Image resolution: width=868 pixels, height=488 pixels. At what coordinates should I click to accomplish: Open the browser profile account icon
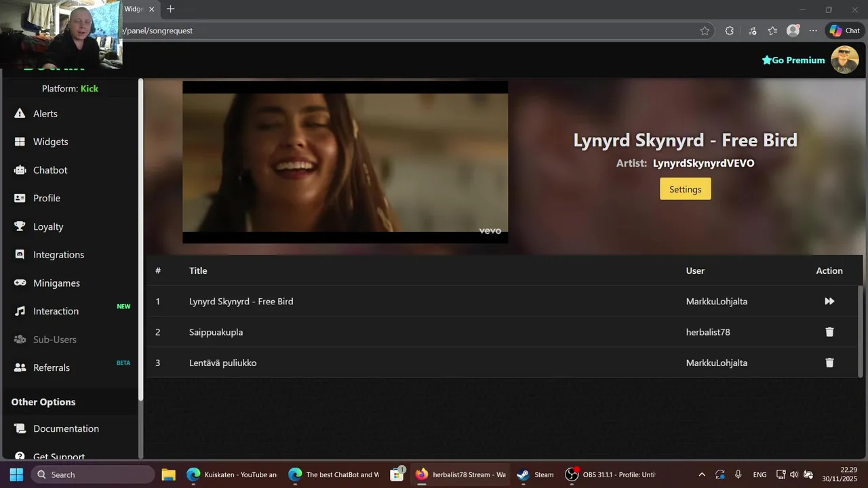point(793,30)
